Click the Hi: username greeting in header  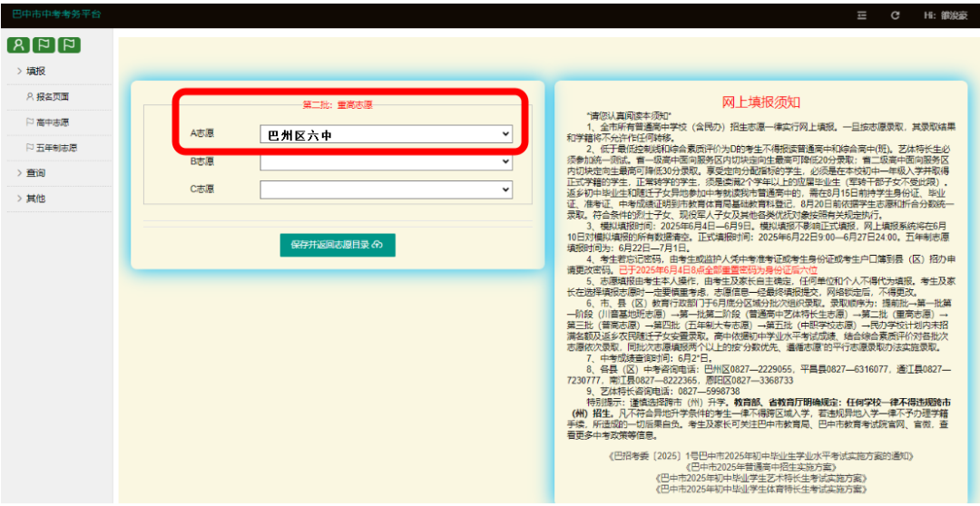[x=945, y=15]
